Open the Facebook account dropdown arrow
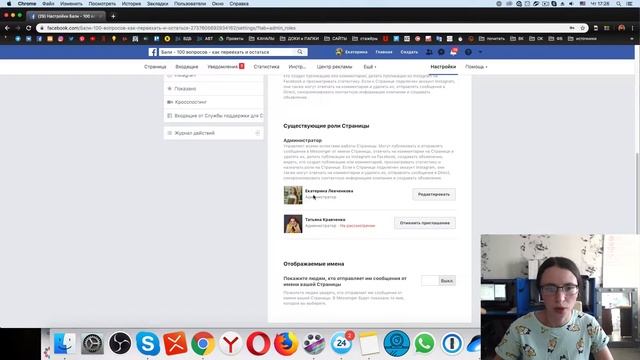This screenshot has height=360, width=640. point(480,52)
